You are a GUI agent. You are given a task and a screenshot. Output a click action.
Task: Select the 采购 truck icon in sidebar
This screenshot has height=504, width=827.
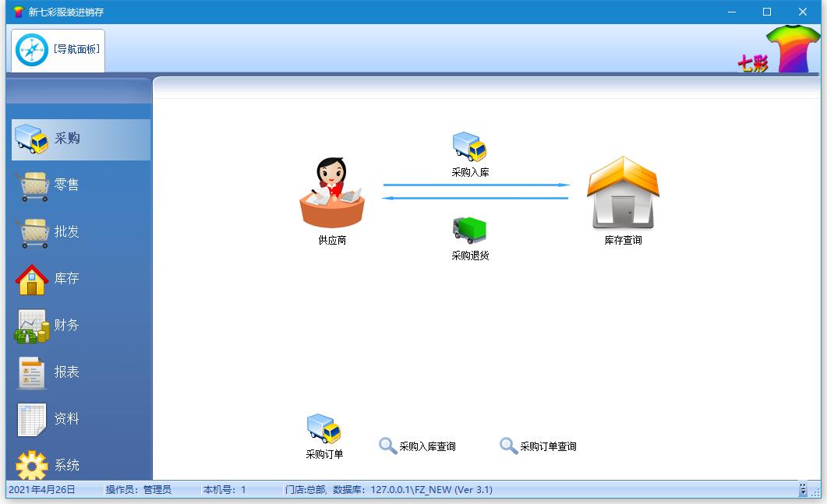click(31, 139)
